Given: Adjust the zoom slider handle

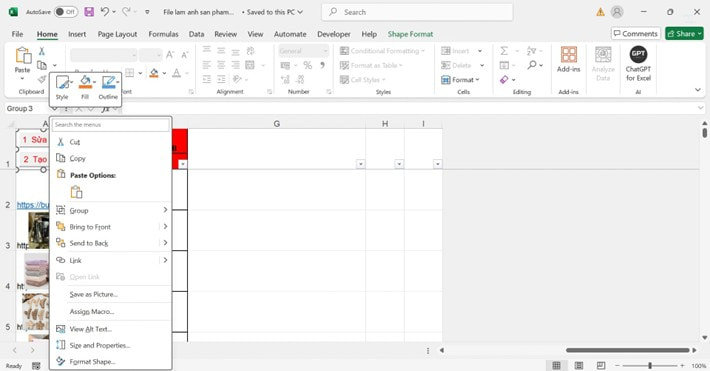Looking at the screenshot, I should click(650, 366).
